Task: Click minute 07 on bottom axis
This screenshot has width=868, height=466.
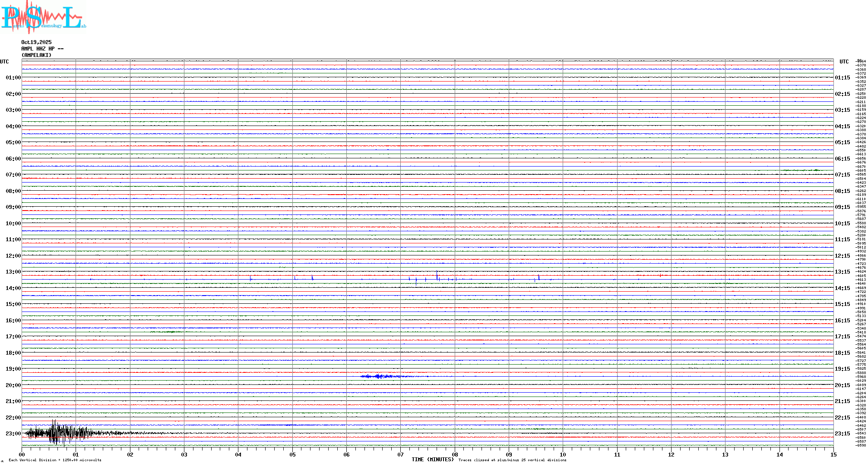Action: tap(400, 454)
